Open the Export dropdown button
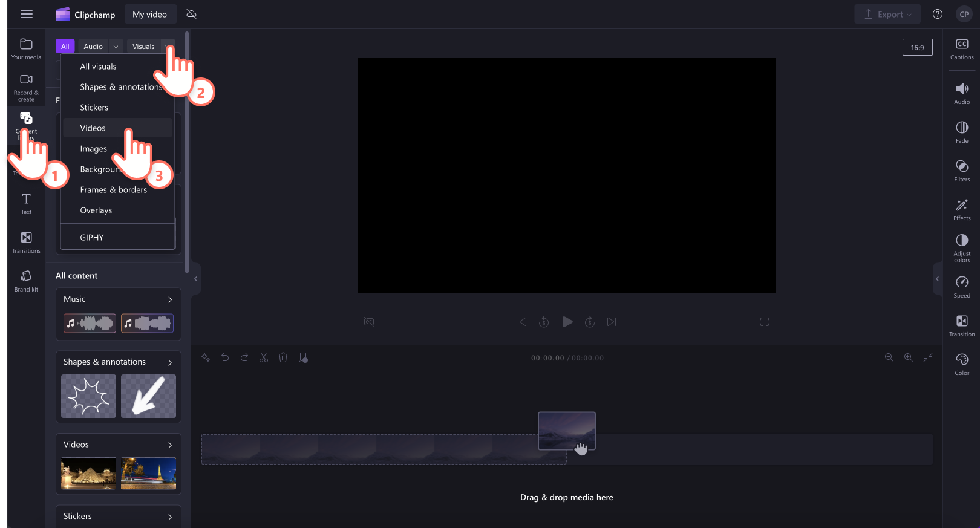The width and height of the screenshot is (980, 528). pos(887,14)
